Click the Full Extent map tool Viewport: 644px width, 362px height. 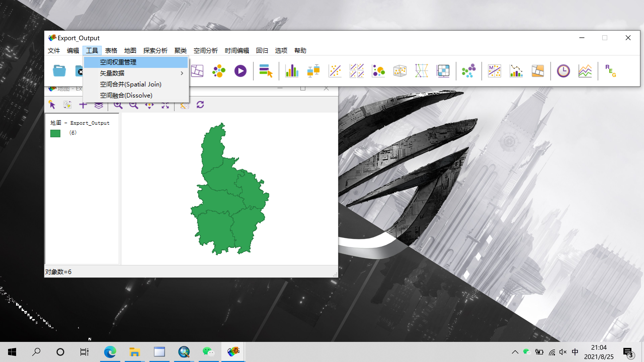165,105
